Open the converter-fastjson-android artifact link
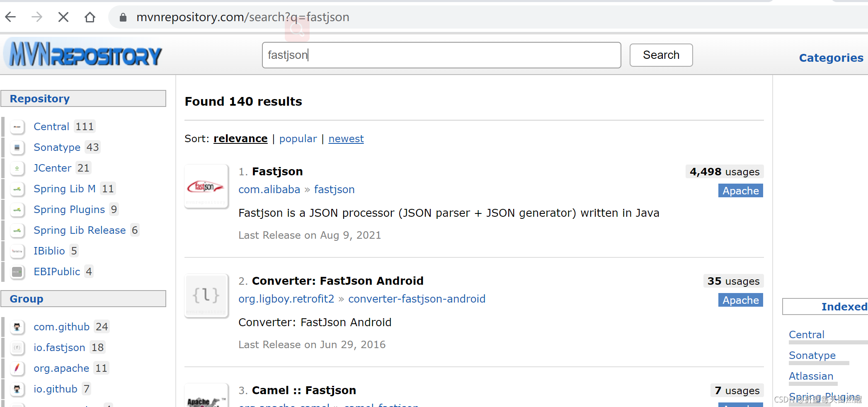The height and width of the screenshot is (407, 868). tap(417, 299)
